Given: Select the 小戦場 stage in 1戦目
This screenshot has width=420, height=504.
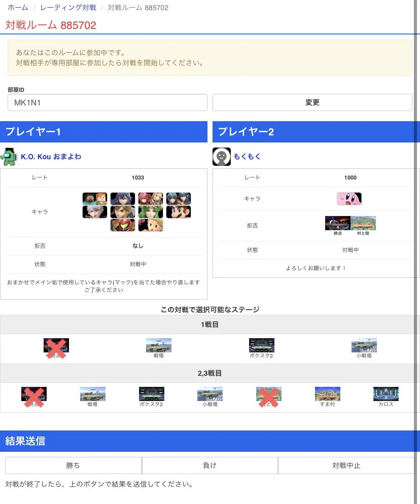Looking at the screenshot, I should pyautogui.click(x=364, y=348).
